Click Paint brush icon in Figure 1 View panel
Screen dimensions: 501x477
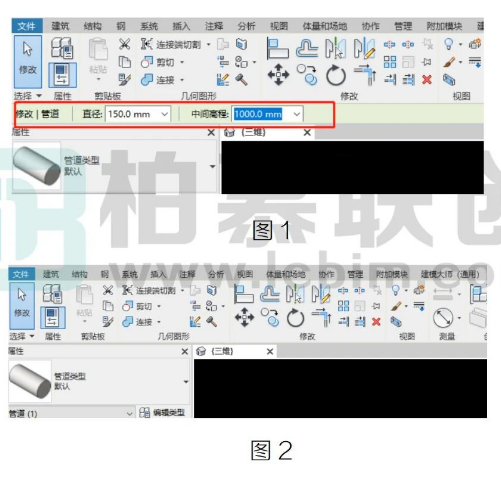[x=449, y=62]
